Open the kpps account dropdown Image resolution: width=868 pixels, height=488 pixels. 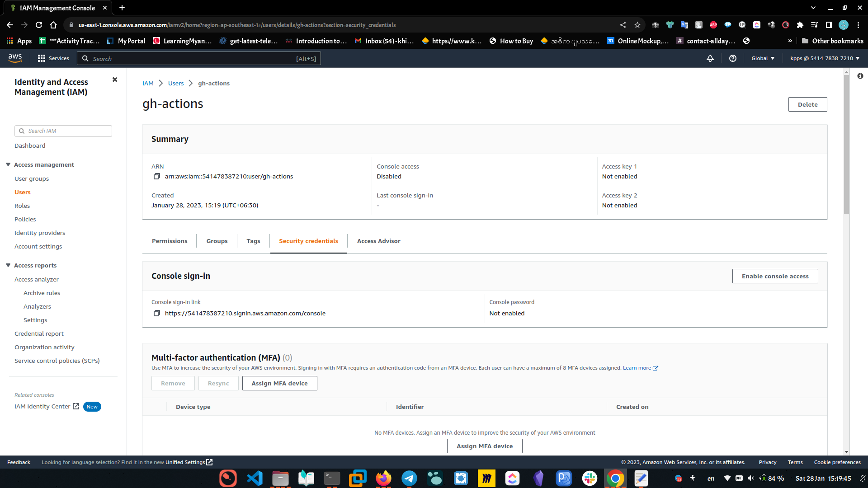click(825, 58)
